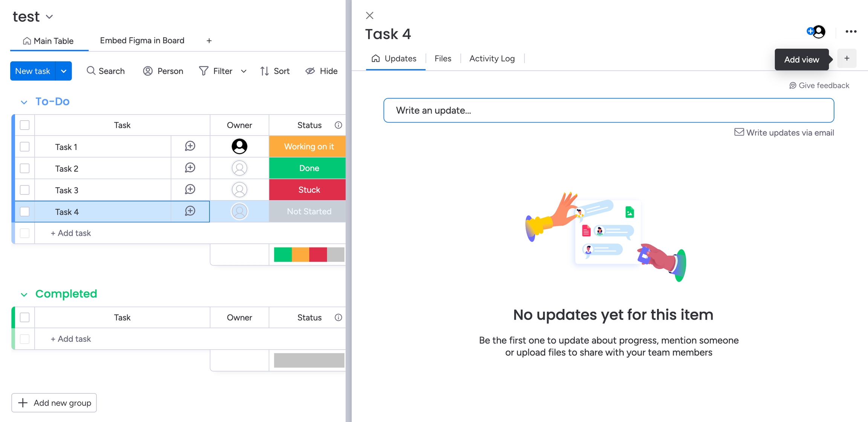Select all tasks in To-Do header checkbox
Screen dimensions: 868x422
(25, 125)
